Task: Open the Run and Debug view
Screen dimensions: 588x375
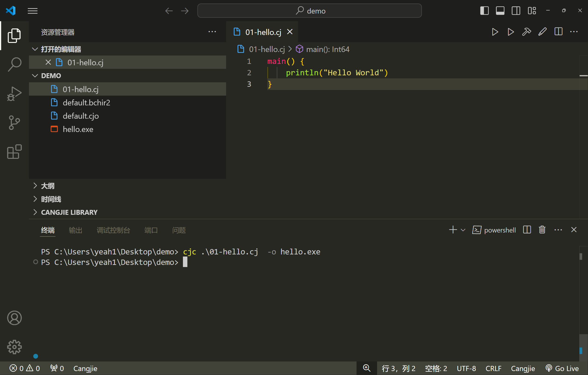Action: click(14, 94)
